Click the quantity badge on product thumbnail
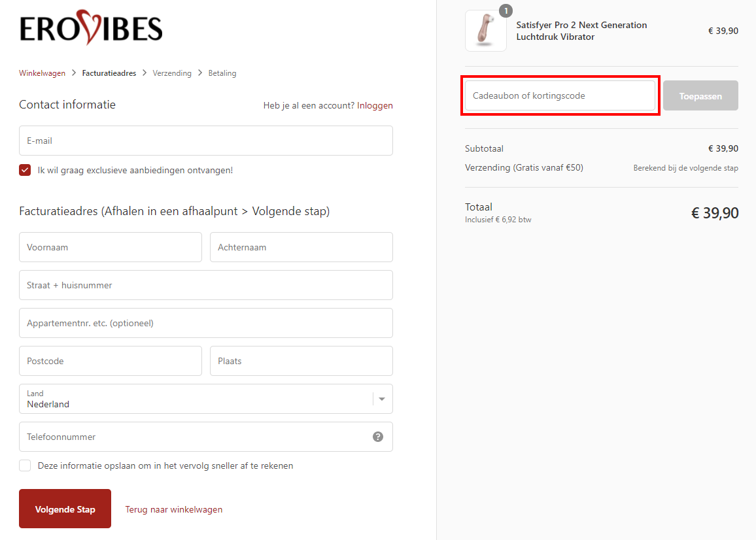Screen dimensions: 756x540 click(506, 10)
